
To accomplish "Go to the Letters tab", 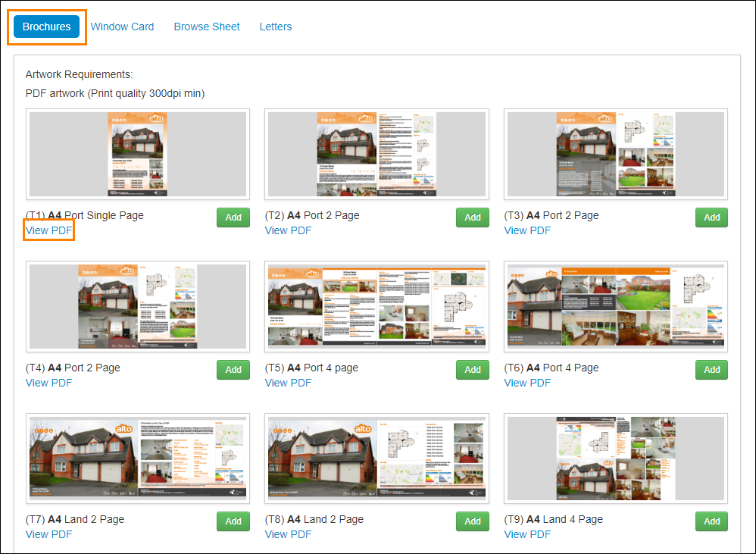I will [275, 27].
